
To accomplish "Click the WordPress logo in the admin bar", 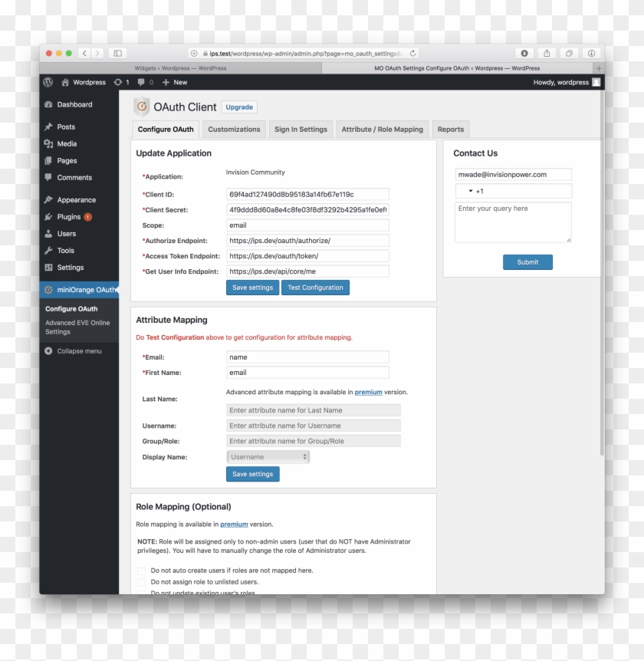I will point(48,82).
